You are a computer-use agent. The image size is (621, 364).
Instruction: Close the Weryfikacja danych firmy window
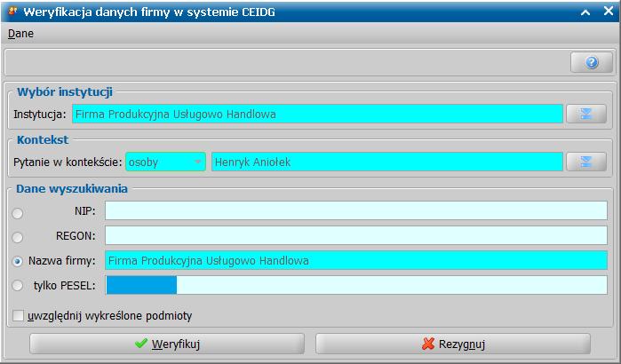tap(609, 12)
